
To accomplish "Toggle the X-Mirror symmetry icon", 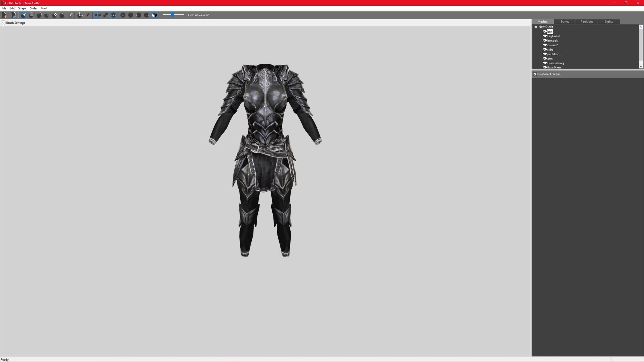I will (x=98, y=15).
